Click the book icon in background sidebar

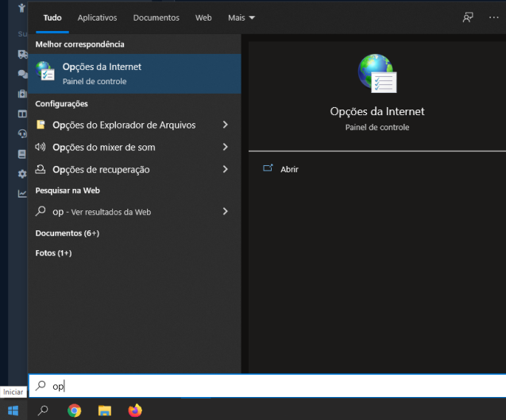click(22, 154)
